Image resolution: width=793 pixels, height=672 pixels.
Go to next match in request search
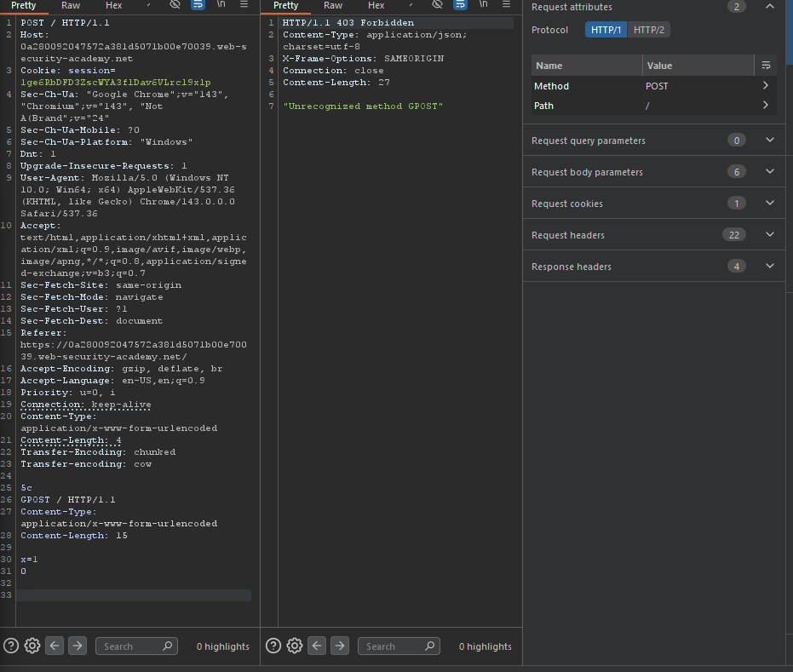78,646
